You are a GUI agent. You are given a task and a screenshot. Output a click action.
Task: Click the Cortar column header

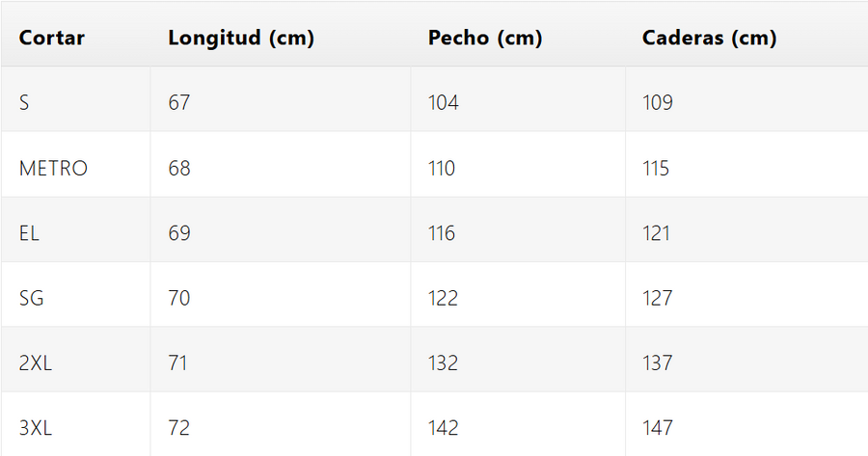[x=52, y=39]
